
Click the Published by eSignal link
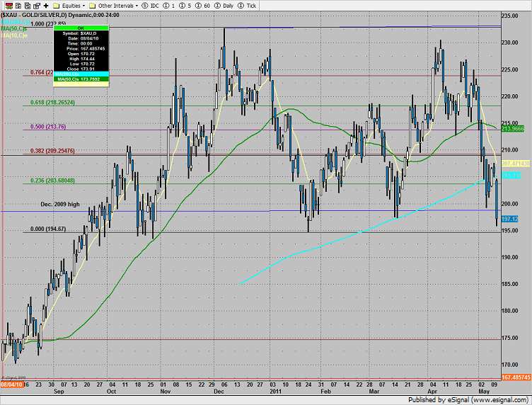(x=468, y=400)
